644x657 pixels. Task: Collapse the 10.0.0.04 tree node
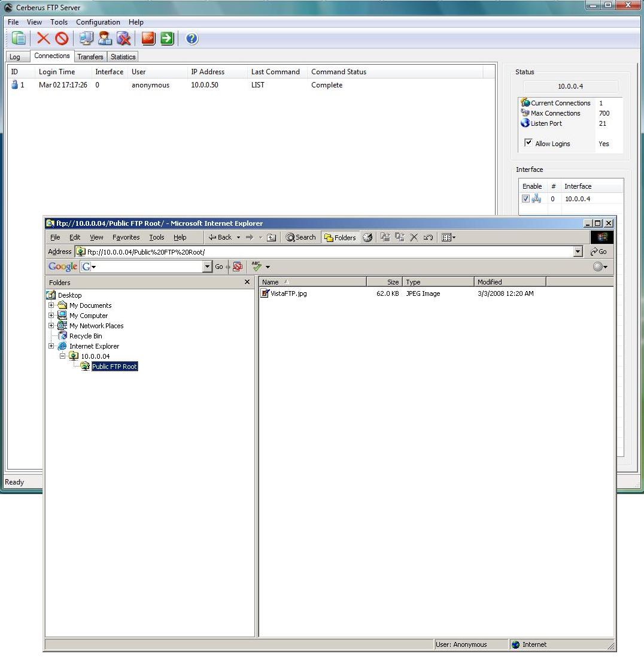point(62,356)
